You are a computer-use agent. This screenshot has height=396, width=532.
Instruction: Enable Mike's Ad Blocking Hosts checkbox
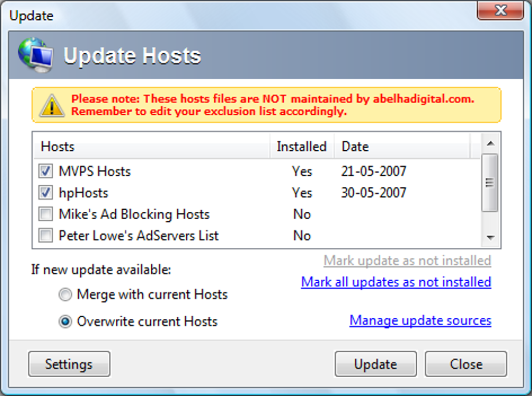point(46,214)
